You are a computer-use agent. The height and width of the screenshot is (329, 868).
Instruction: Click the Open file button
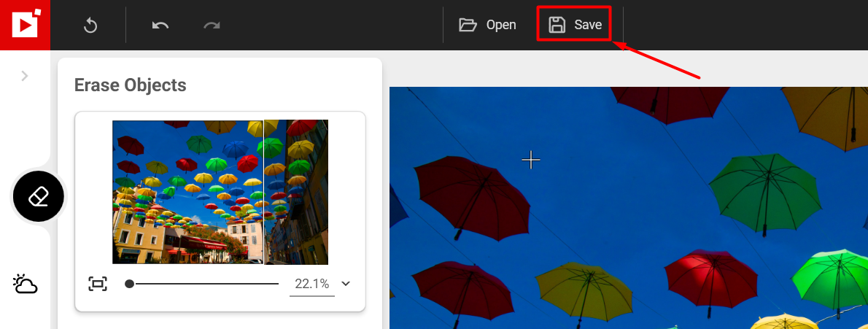(x=487, y=25)
